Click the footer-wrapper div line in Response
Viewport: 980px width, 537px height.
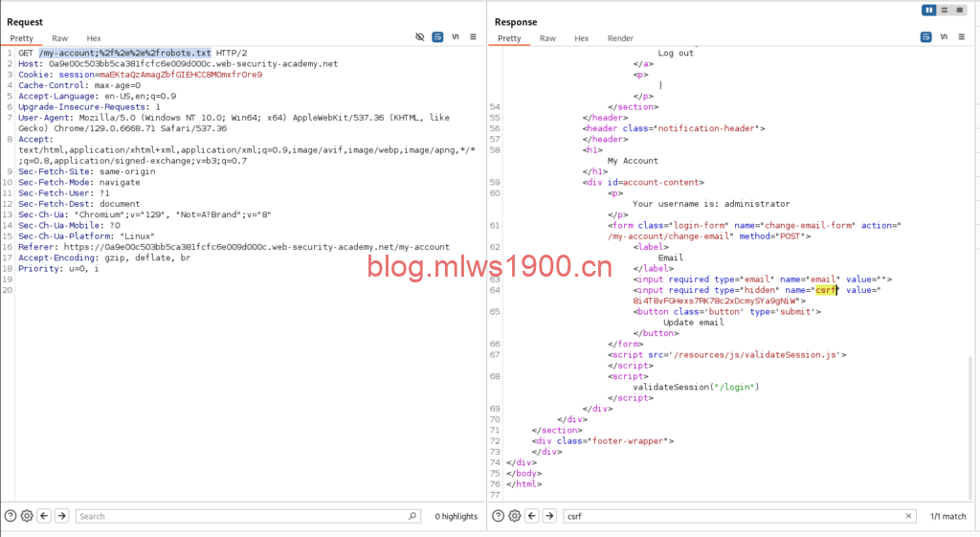[603, 440]
